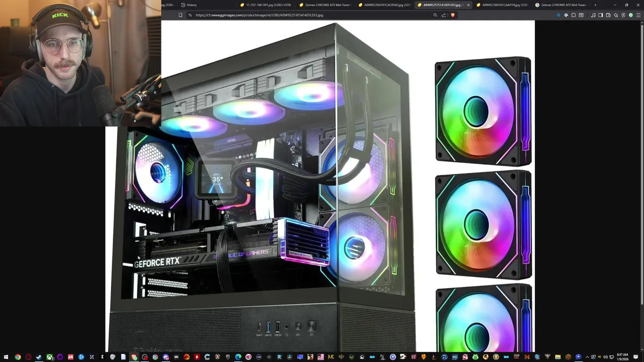
Task: Open the Opera browser taskbar icon
Action: [28, 357]
